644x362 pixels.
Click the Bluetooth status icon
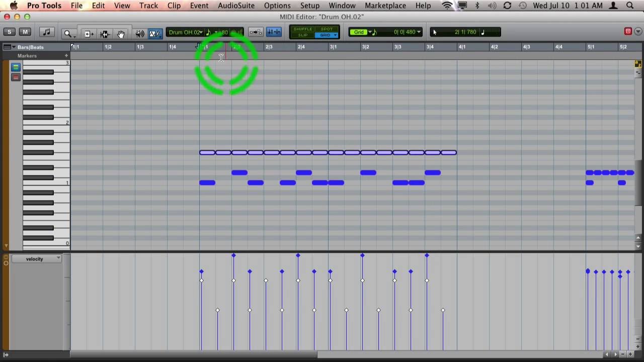click(477, 6)
